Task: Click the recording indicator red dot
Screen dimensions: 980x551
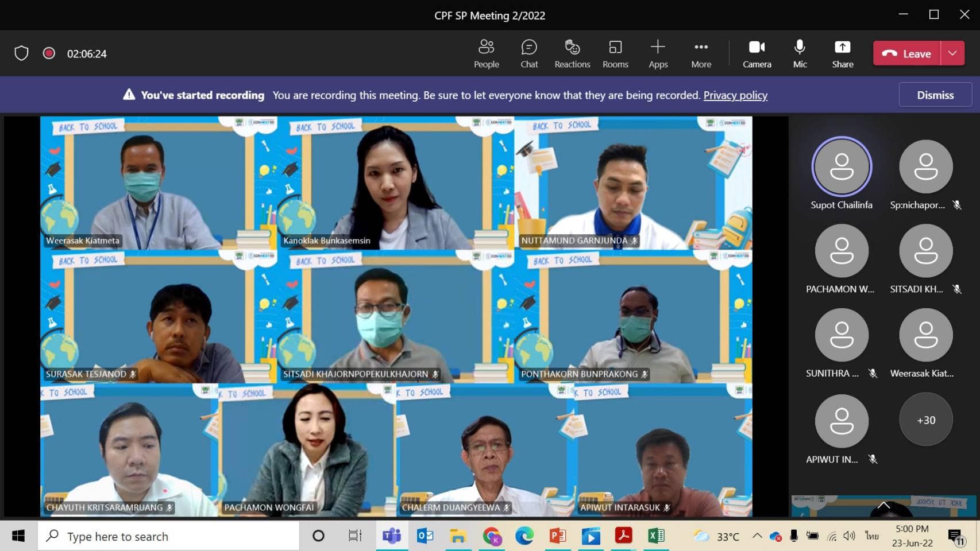Action: (49, 53)
